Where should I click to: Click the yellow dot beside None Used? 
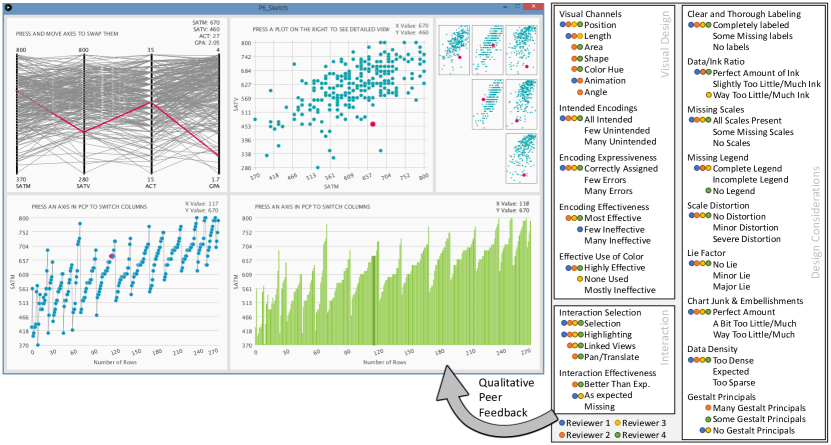580,279
